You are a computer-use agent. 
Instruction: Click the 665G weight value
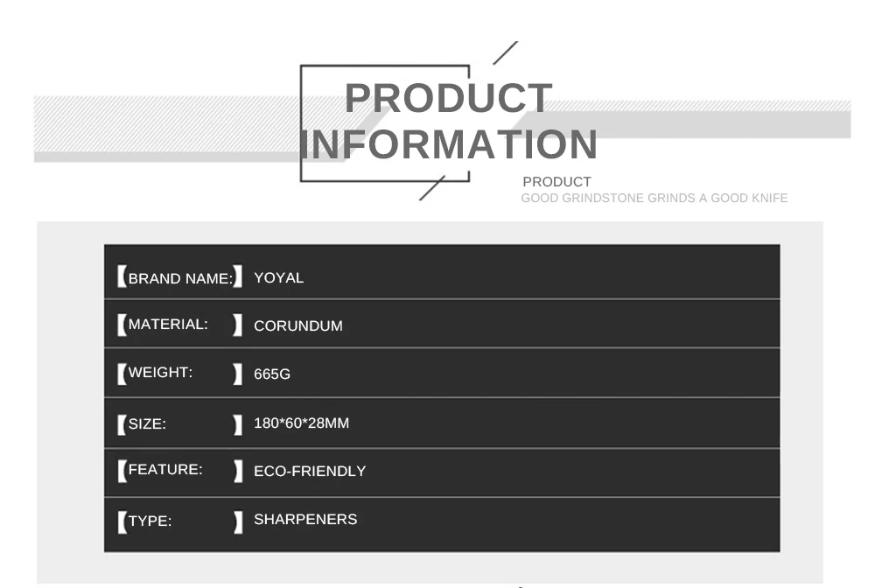pos(272,374)
